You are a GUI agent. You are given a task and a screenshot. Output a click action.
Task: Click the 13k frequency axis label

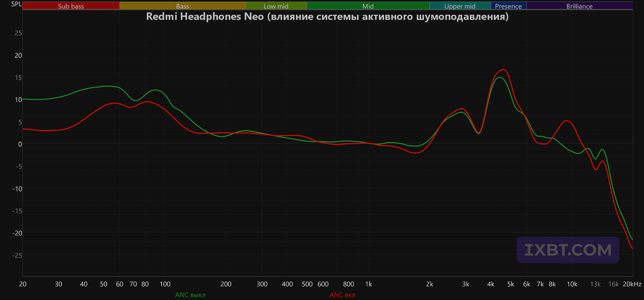point(595,284)
